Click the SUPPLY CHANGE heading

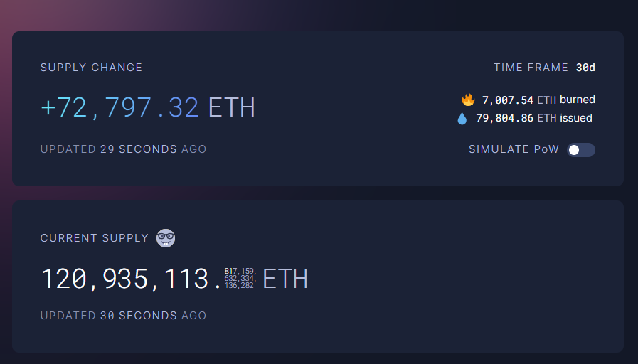point(91,68)
